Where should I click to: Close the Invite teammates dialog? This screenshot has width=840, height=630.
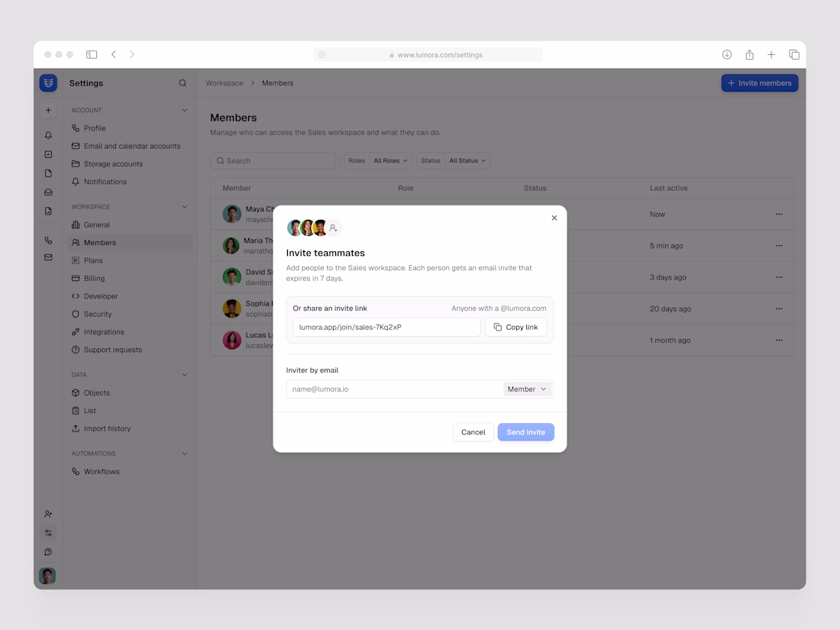click(554, 218)
